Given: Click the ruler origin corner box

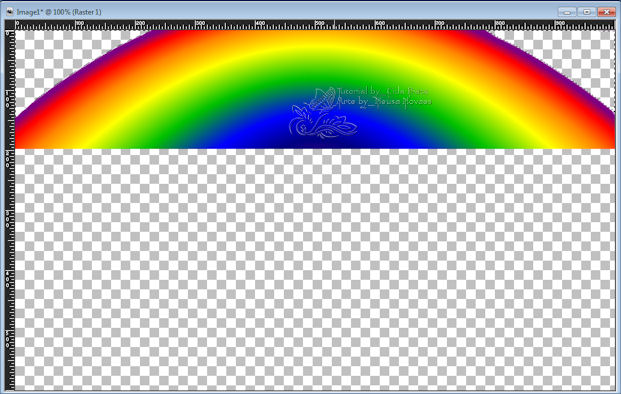Looking at the screenshot, I should pyautogui.click(x=10, y=25).
